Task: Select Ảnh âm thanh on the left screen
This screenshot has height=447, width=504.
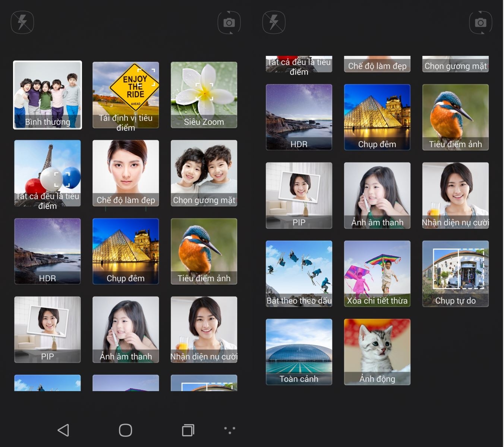Action: click(x=126, y=330)
